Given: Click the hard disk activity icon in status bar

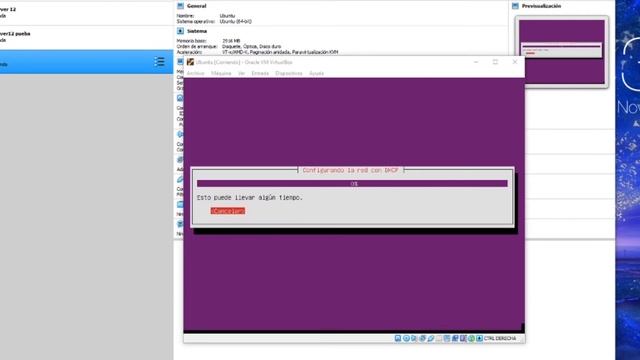Looking at the screenshot, I should [398, 338].
